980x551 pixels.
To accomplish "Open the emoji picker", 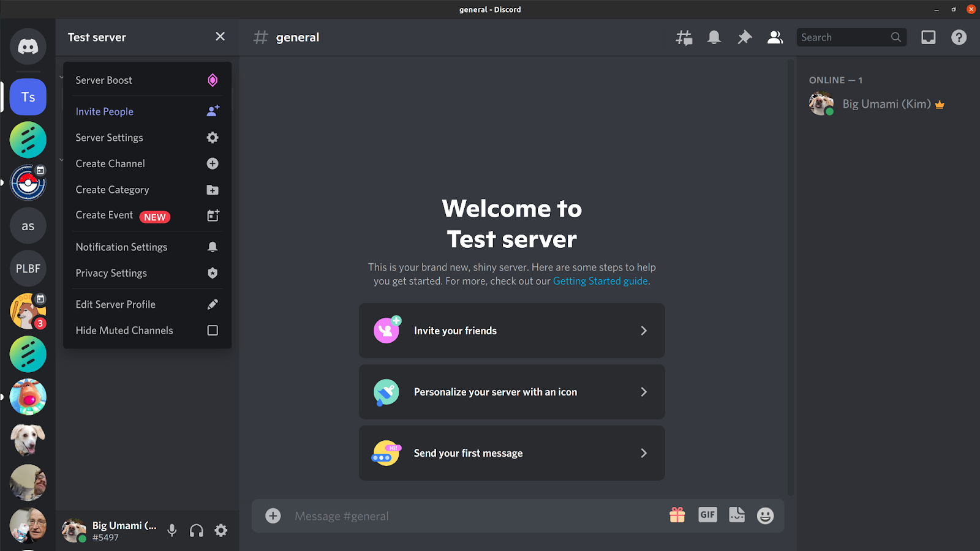I will 765,515.
